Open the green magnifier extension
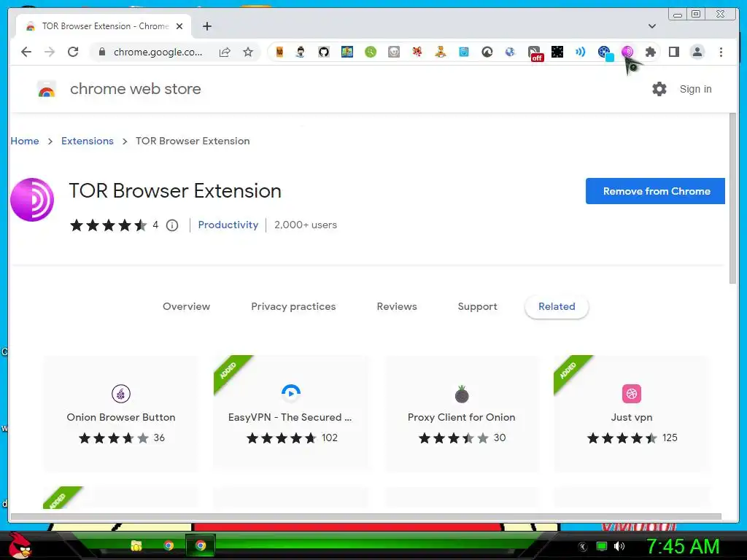Screen dimensions: 747x560 (x=371, y=52)
